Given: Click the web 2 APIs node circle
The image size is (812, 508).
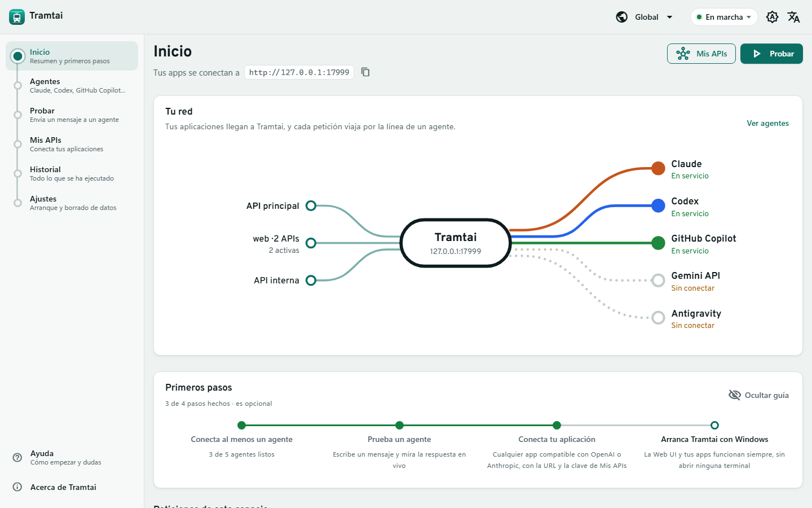Looking at the screenshot, I should (x=311, y=243).
